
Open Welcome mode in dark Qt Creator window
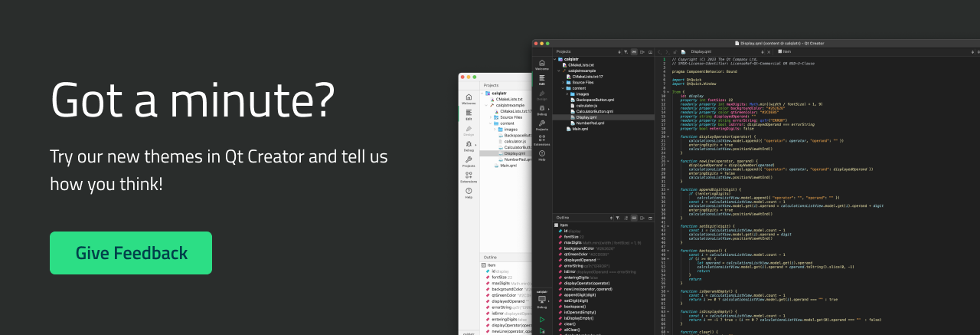542,64
